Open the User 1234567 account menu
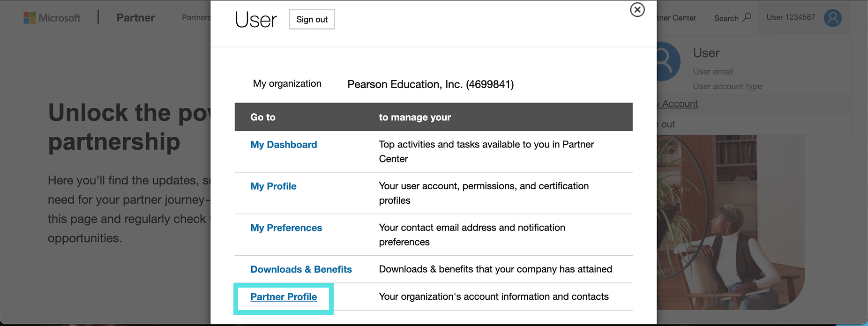The width and height of the screenshot is (868, 326). (x=791, y=17)
